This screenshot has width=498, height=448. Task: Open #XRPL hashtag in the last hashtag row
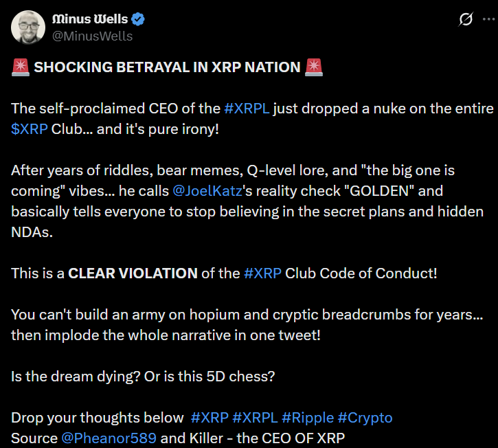pos(255,417)
